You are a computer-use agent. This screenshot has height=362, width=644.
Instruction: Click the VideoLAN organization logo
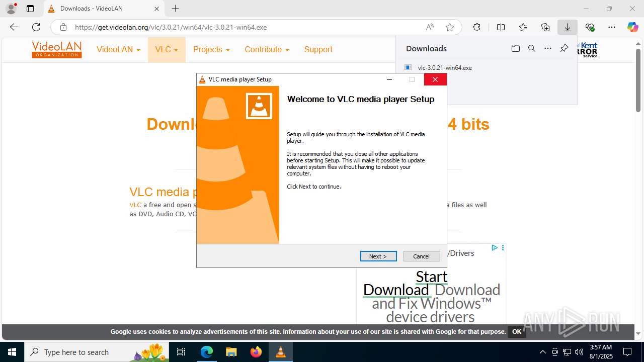57,49
